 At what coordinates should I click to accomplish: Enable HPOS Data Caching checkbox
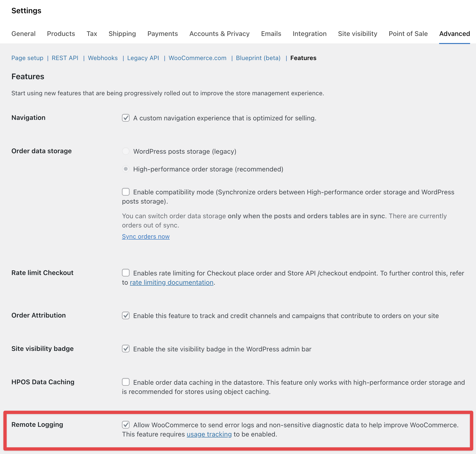tap(125, 382)
